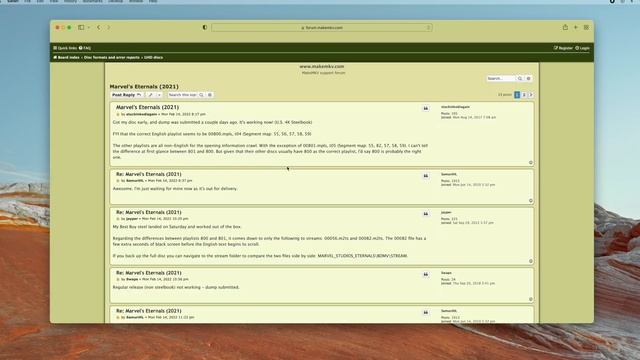640x360 pixels.
Task: Open the second post title Re: Marvel's Eternals (2021)
Action: pyautogui.click(x=149, y=174)
